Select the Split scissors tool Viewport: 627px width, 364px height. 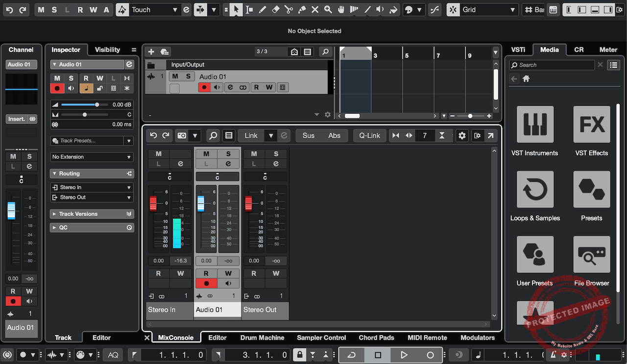coord(289,10)
